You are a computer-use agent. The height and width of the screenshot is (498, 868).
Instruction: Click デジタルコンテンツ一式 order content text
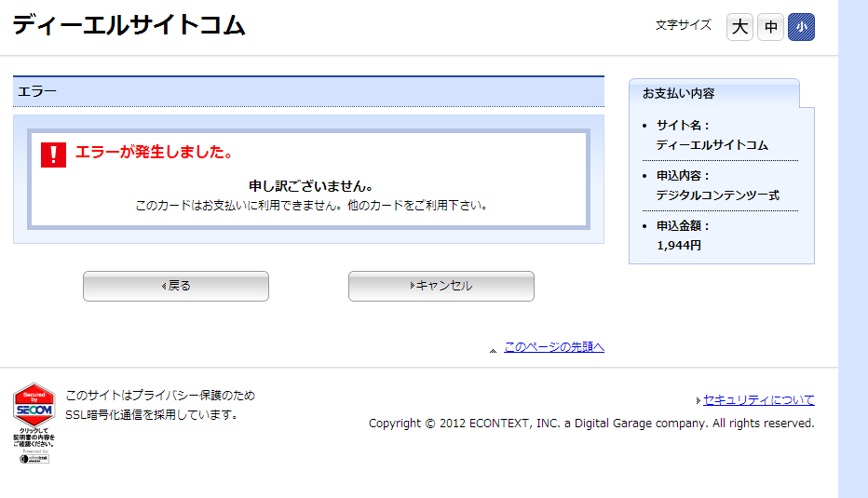pos(718,195)
